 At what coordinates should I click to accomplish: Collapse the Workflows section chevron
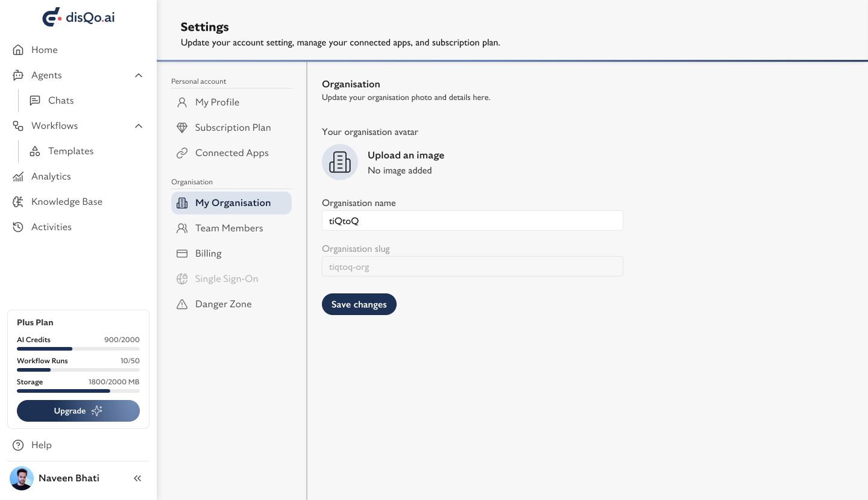tap(139, 126)
